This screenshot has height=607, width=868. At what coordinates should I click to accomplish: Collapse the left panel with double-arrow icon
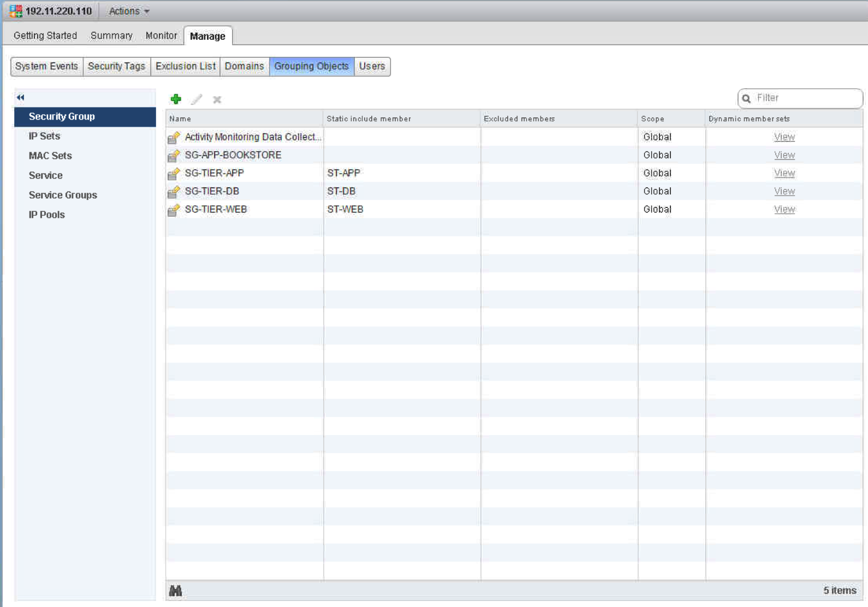[x=21, y=97]
